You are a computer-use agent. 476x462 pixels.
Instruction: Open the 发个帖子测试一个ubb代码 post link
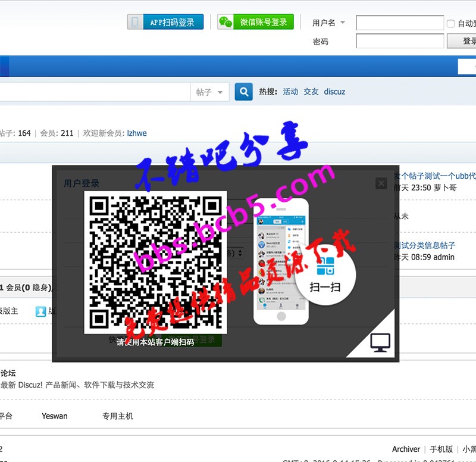435,176
